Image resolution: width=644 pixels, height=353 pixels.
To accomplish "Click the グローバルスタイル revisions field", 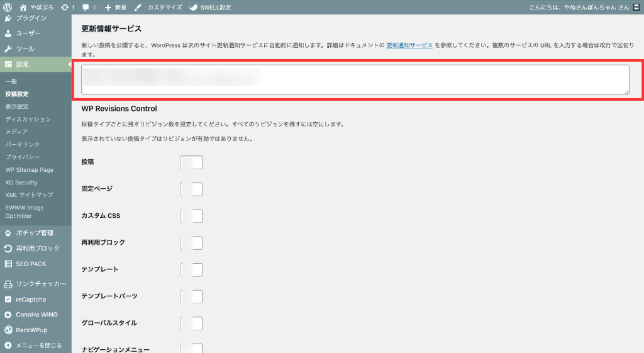I will [x=191, y=323].
